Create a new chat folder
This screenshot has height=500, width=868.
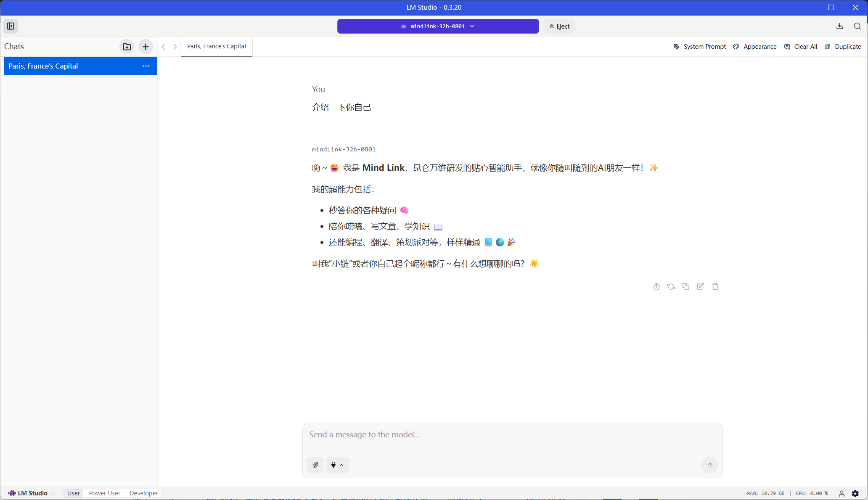click(127, 47)
